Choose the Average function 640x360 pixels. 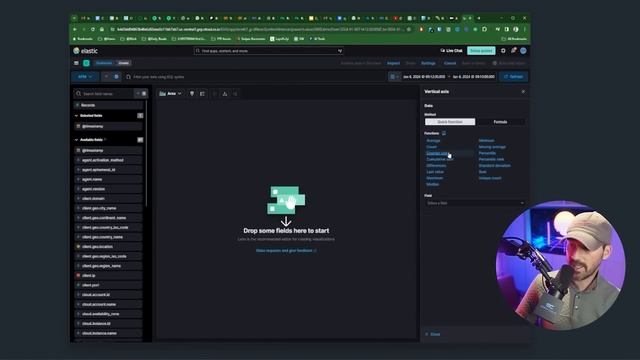click(x=433, y=141)
